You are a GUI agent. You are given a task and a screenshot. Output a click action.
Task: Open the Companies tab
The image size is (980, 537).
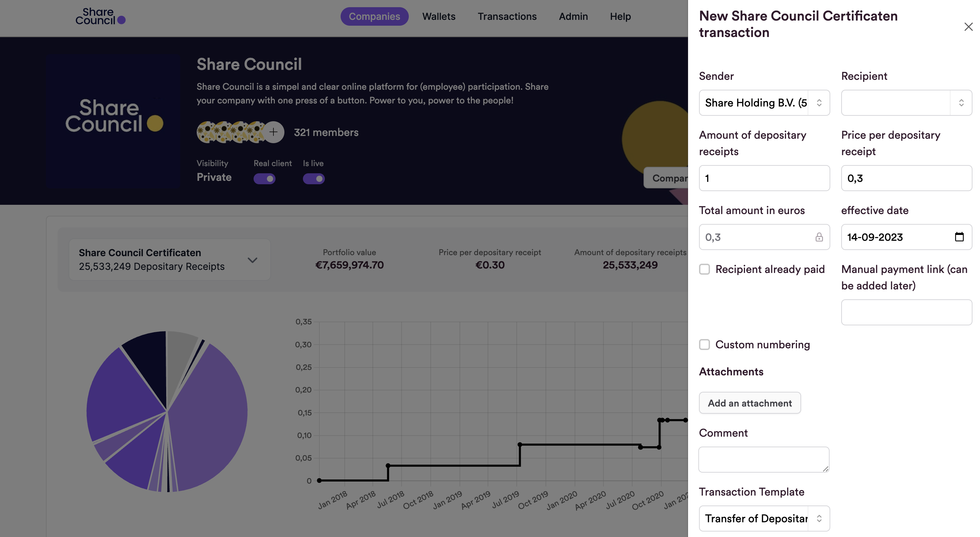(374, 16)
